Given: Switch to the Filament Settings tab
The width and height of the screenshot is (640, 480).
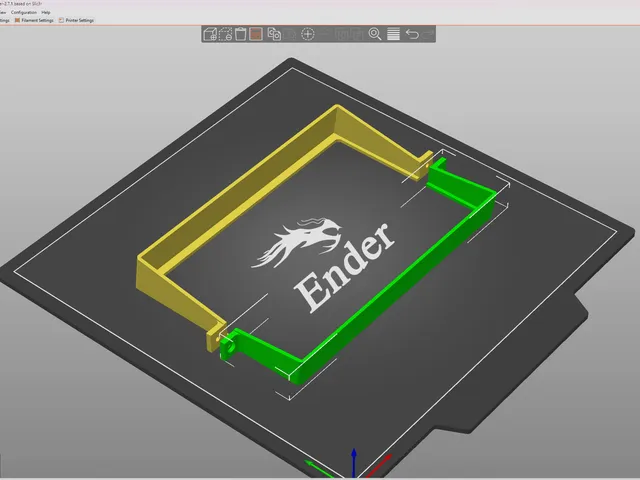Looking at the screenshot, I should pyautogui.click(x=34, y=20).
